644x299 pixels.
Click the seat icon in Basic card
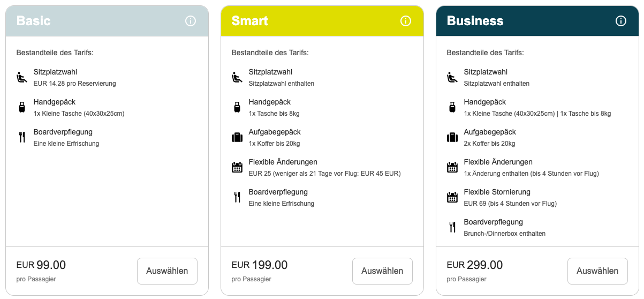click(x=22, y=77)
